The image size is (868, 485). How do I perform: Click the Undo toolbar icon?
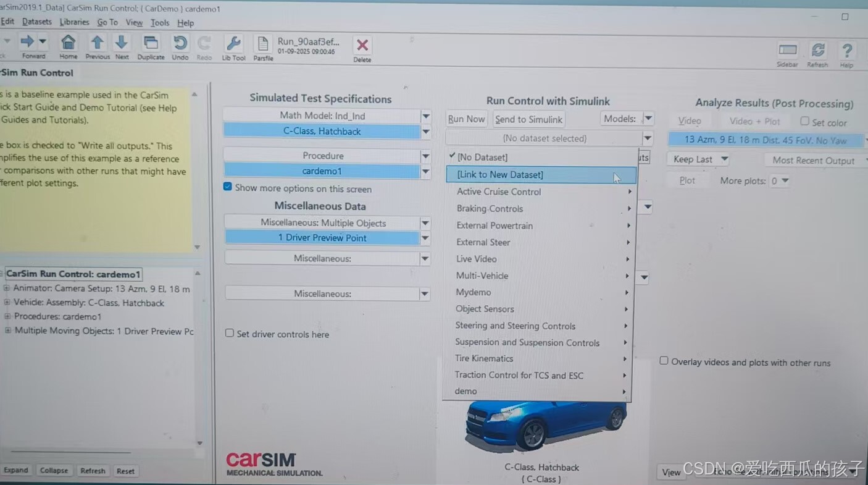tap(180, 43)
